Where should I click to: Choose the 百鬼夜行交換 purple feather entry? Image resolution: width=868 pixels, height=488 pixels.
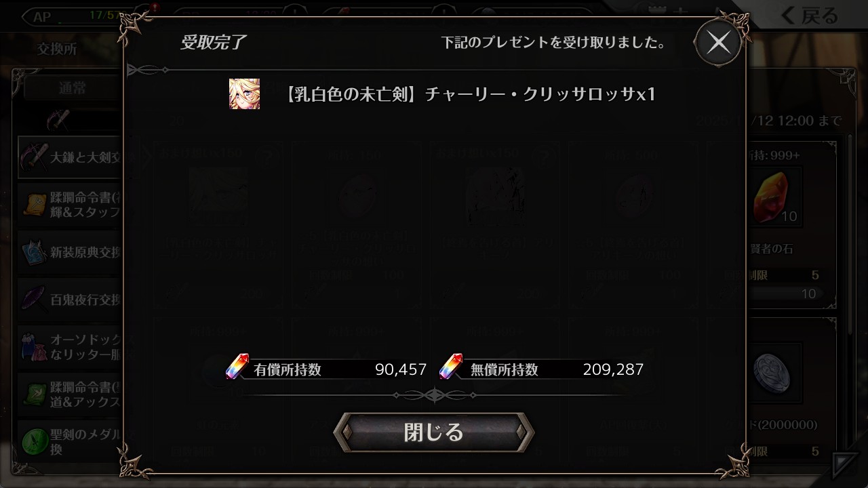tap(71, 299)
